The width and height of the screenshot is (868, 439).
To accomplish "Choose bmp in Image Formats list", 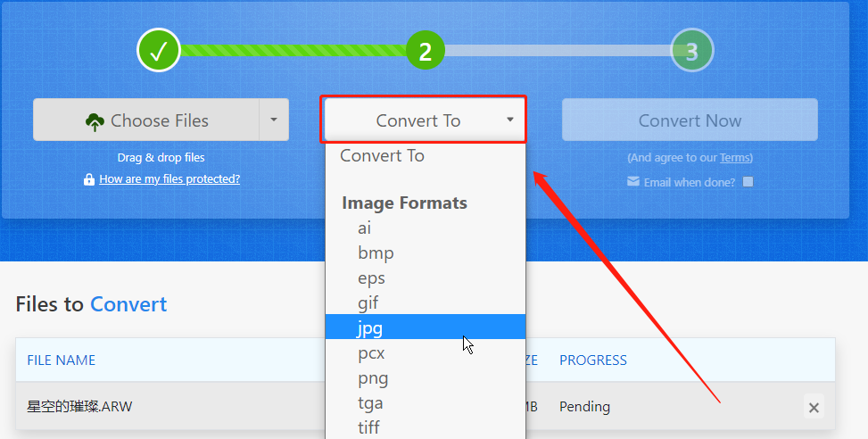I will tap(426, 253).
